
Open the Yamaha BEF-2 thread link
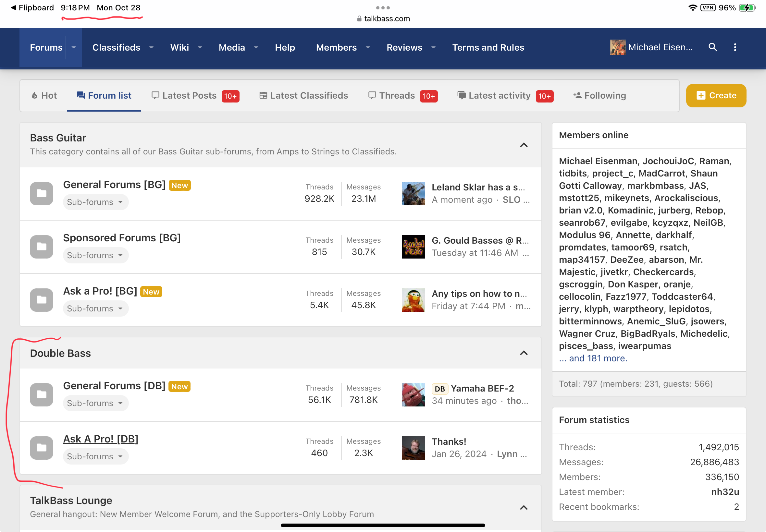pyautogui.click(x=482, y=389)
